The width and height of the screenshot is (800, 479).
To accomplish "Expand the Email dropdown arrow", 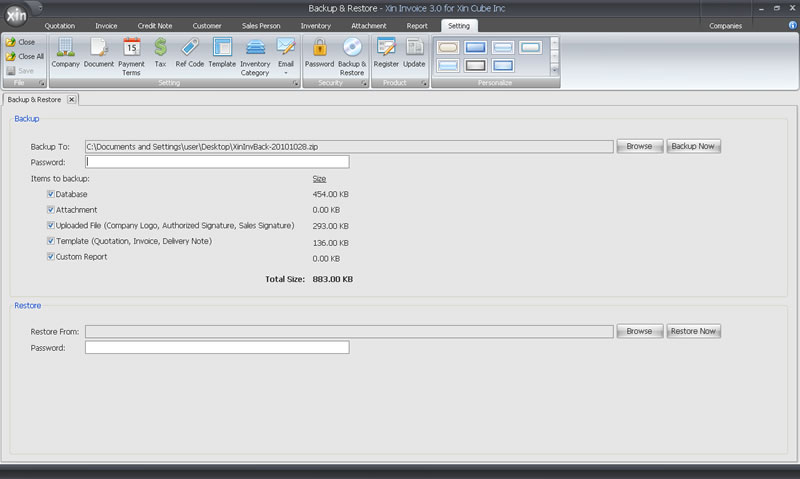I will pos(286,73).
